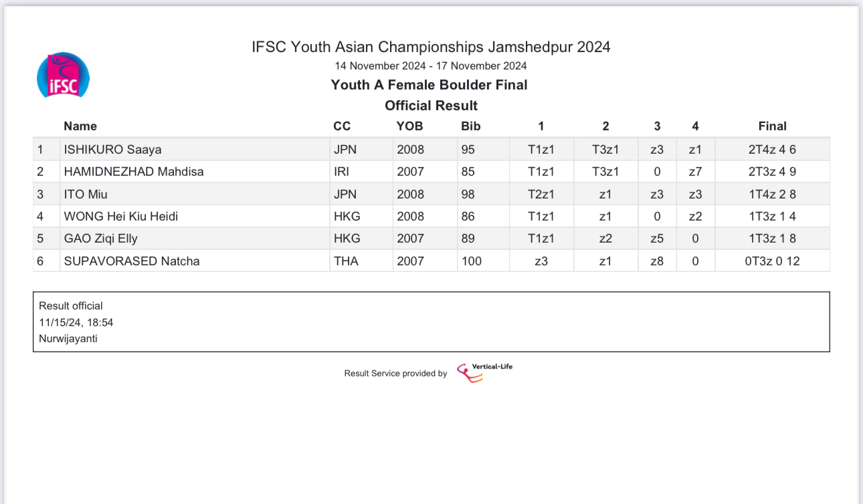Click final score 2T4z 4 6

click(x=772, y=150)
